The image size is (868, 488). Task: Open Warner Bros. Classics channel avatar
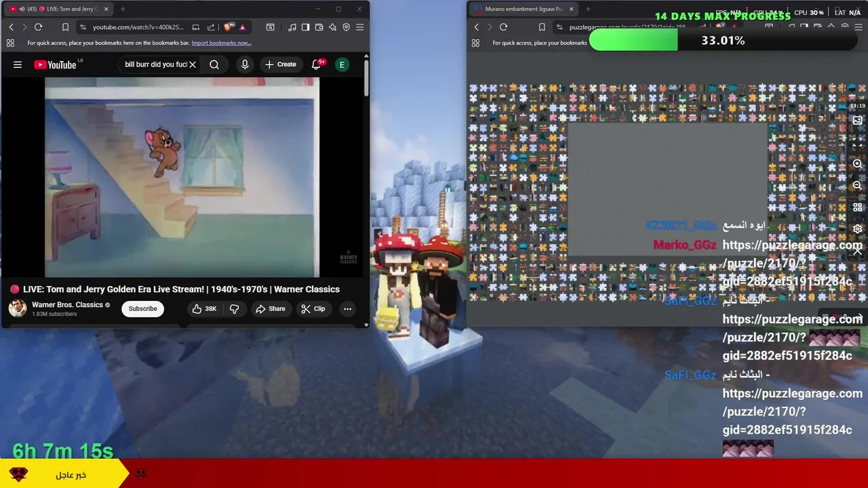[x=18, y=308]
